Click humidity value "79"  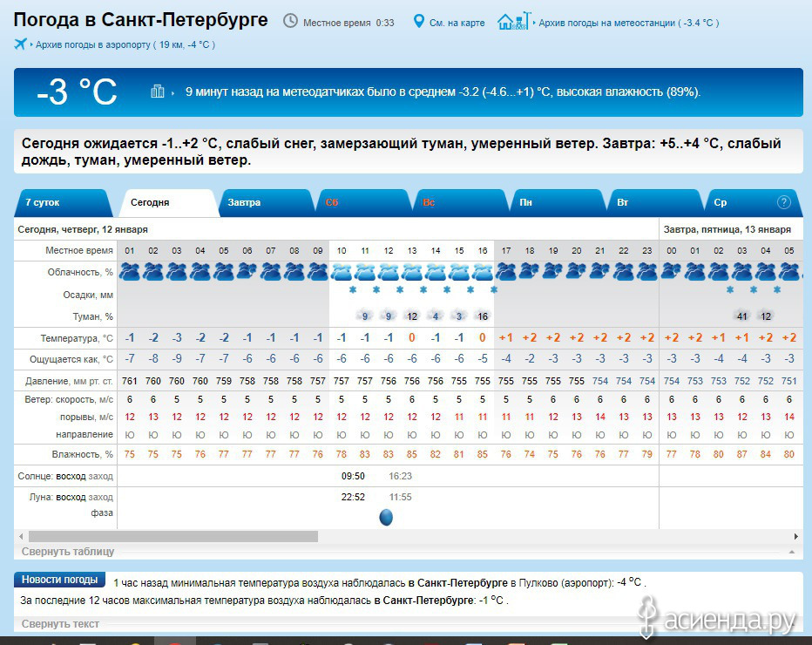pos(646,454)
